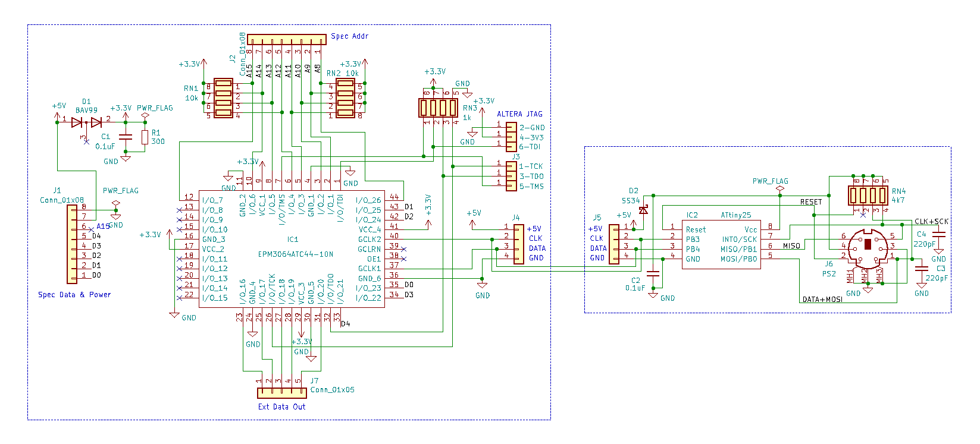Select the J2 Spec Addr connector symbol
Image resolution: width=980 pixels, height=444 pixels.
tap(287, 40)
